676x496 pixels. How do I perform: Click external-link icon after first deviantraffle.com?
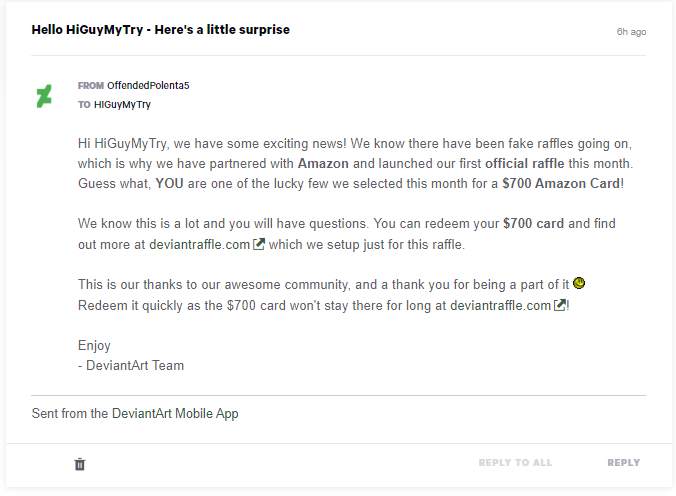click(259, 244)
